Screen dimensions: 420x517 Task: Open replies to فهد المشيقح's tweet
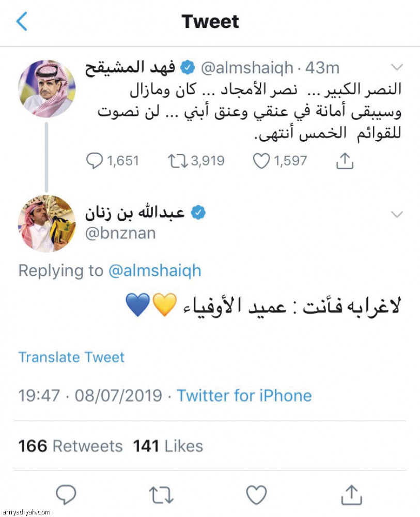[96, 160]
